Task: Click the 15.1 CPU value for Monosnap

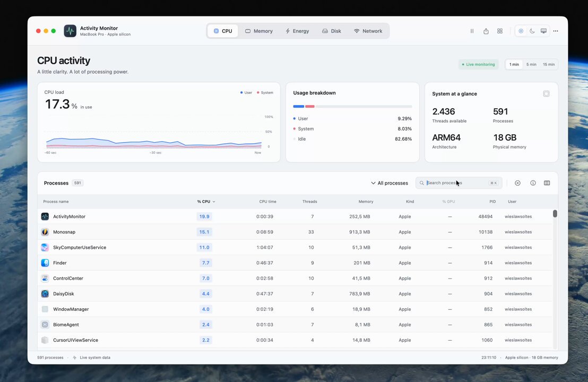Action: pos(204,232)
